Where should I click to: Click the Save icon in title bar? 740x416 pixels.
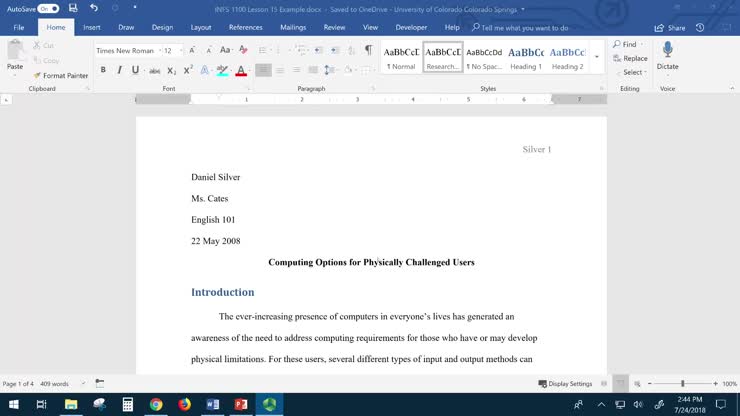coord(73,8)
